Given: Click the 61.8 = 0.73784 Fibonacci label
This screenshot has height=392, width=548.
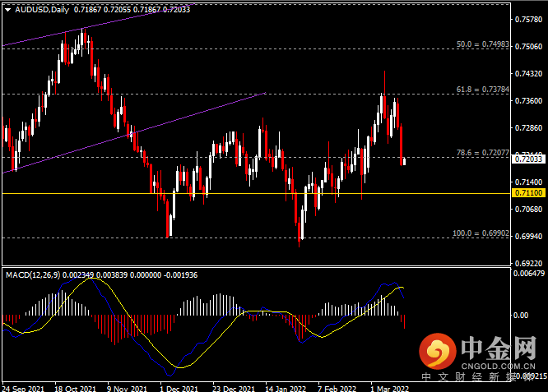Looking at the screenshot, I should click(483, 90).
